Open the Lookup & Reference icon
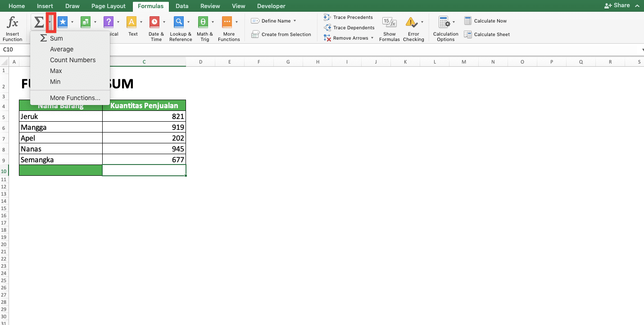The image size is (644, 325). (179, 22)
